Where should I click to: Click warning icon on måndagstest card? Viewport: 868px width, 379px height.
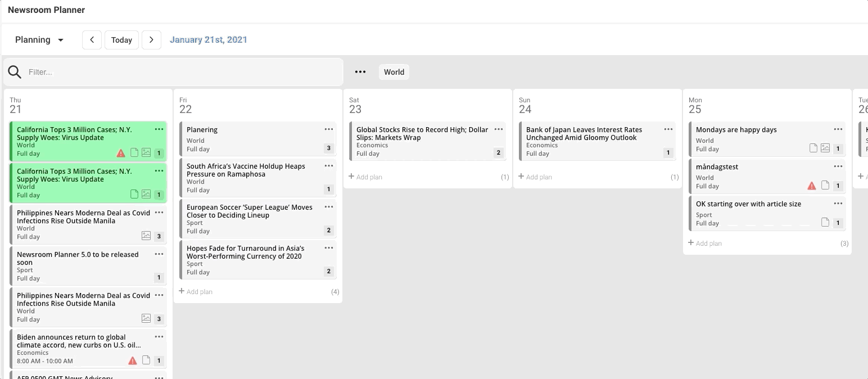811,186
